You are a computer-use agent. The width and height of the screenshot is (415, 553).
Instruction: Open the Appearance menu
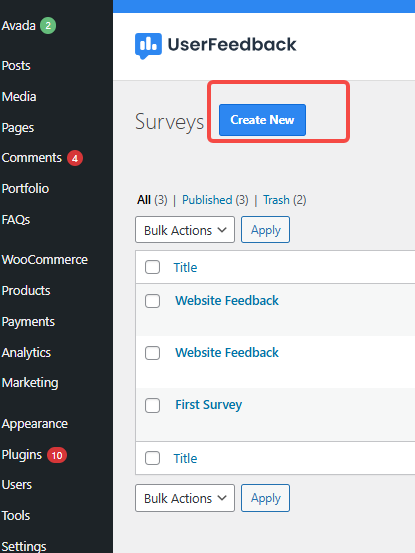pos(35,424)
